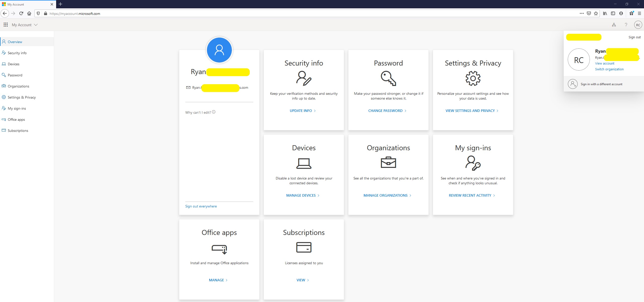
Task: Select Security info in left sidebar
Action: (x=17, y=53)
